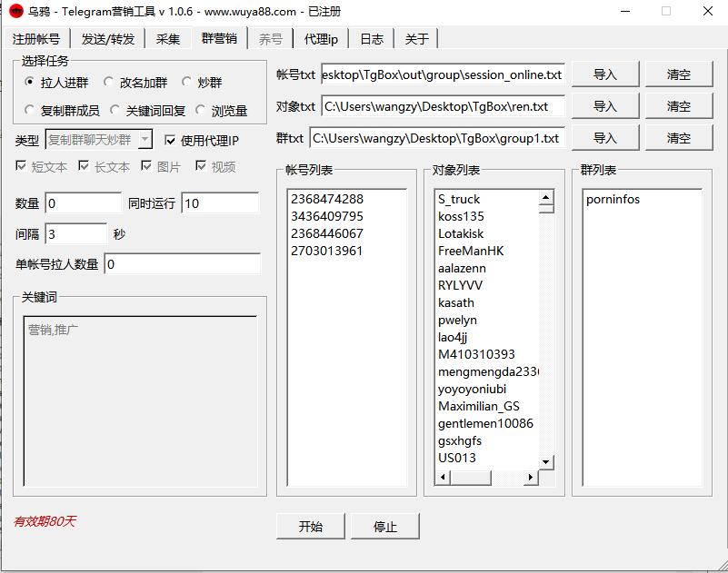Viewport: 728px width, 573px height.
Task: Click 清空 button for 帐号txt
Action: [678, 74]
